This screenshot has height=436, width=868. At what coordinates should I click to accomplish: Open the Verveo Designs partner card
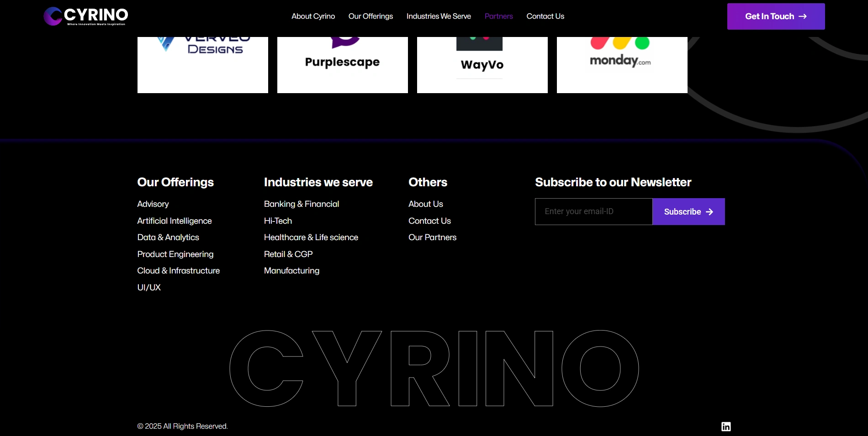pyautogui.click(x=203, y=65)
